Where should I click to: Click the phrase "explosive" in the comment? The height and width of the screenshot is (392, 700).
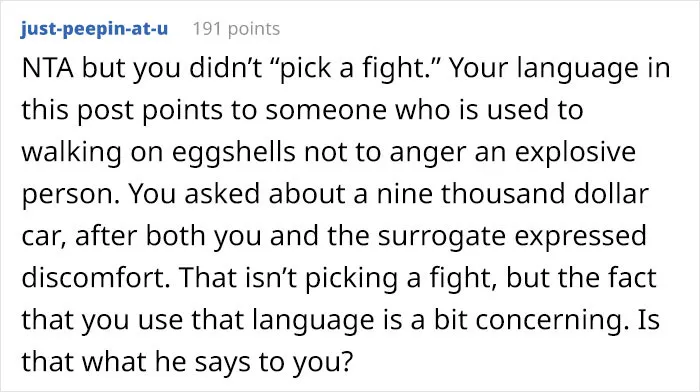[x=575, y=152]
